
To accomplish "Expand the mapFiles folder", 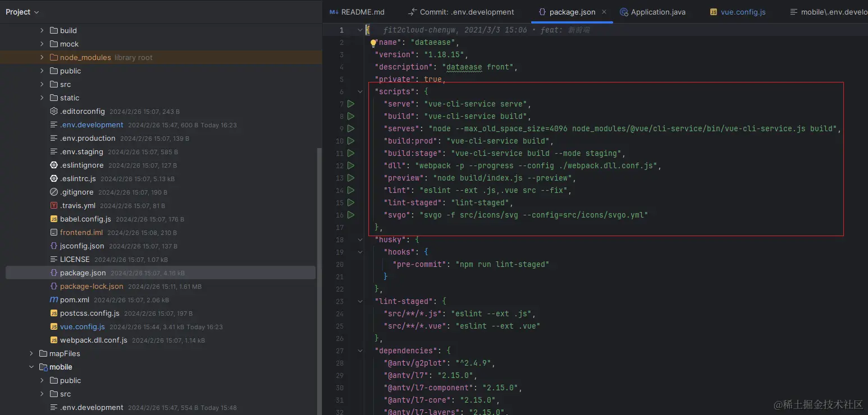I will pyautogui.click(x=31, y=353).
